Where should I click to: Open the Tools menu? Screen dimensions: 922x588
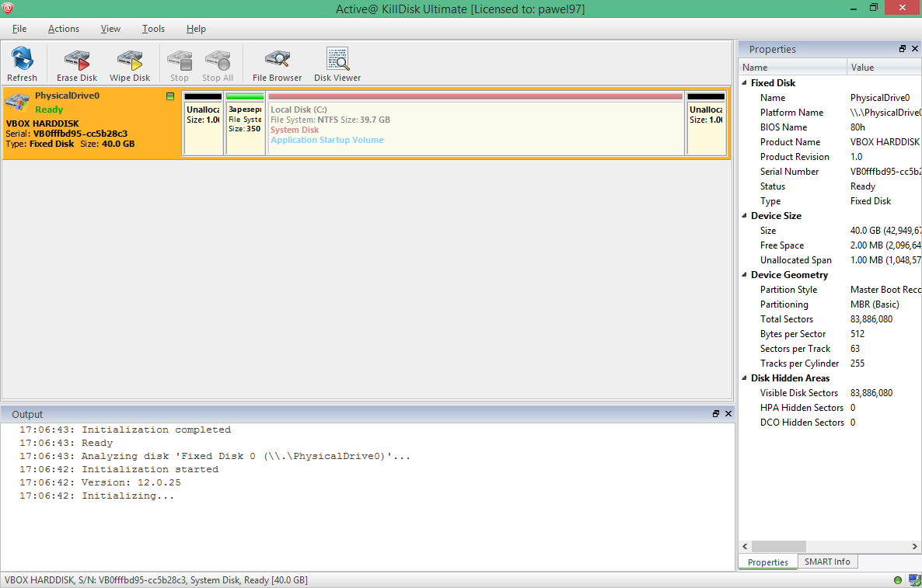(153, 29)
